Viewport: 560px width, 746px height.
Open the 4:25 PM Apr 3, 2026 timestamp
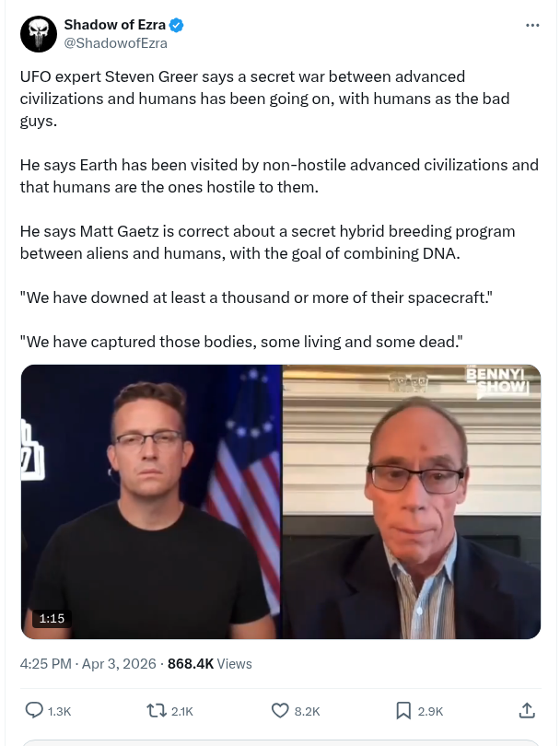[88, 664]
